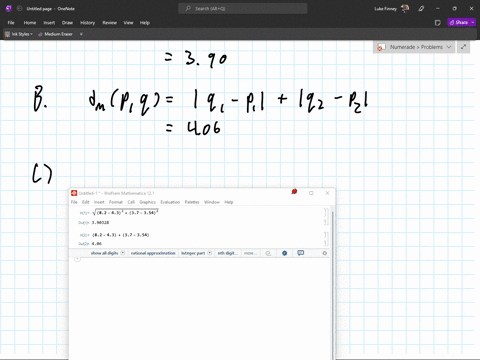Open the Share button dropdown arrow
This screenshot has width=480, height=360.
pos(473,22)
